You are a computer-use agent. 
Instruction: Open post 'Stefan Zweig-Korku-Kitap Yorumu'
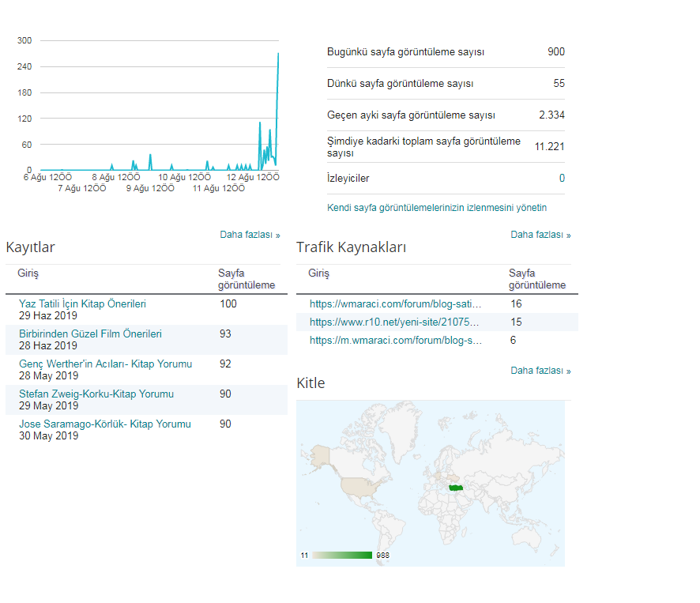[x=96, y=394]
